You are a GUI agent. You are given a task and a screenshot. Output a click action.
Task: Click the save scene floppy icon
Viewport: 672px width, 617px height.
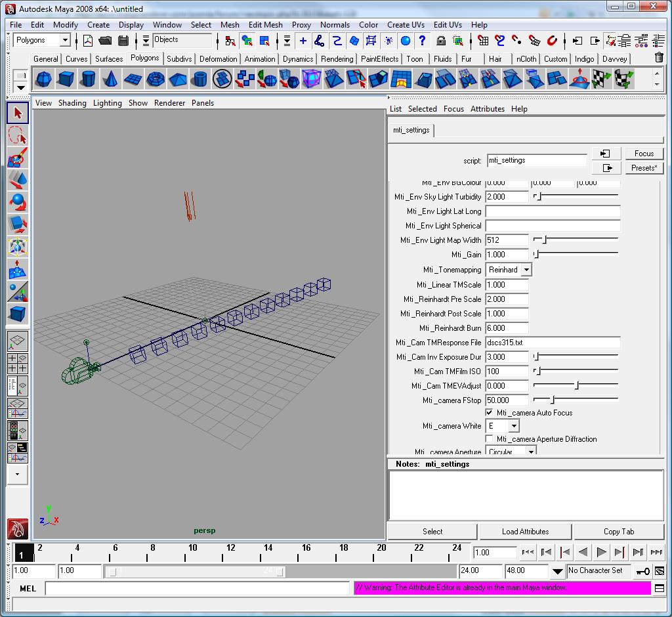(x=123, y=41)
